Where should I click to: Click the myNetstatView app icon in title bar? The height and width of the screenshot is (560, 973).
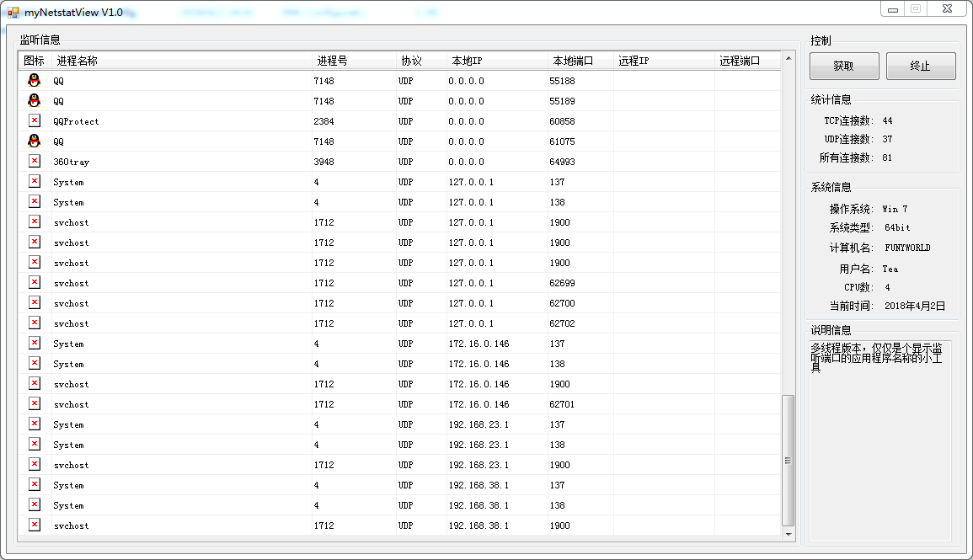(x=13, y=12)
